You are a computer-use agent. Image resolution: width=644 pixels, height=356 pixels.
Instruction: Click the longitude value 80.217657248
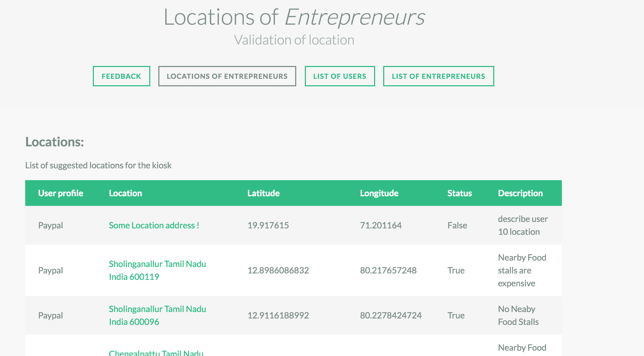point(388,270)
